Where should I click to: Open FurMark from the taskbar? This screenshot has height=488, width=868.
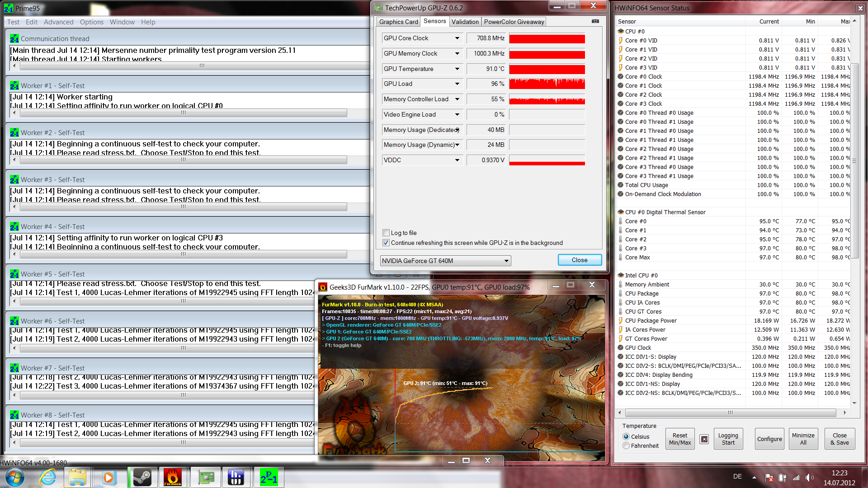pos(172,478)
